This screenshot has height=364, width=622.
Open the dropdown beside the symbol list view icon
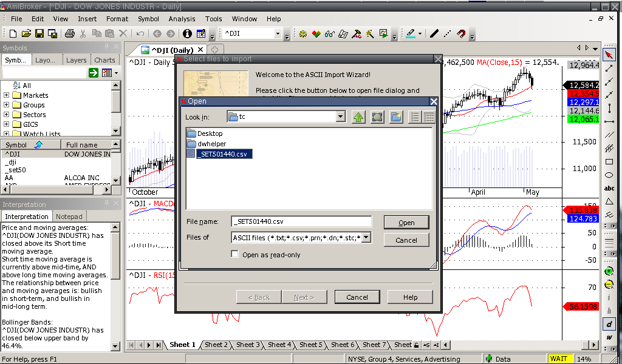tap(116, 73)
